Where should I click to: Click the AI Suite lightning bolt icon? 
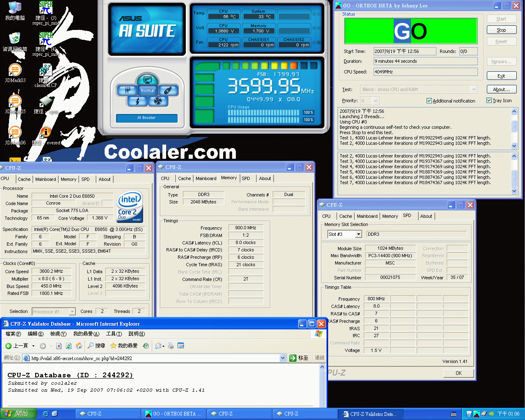137,101
